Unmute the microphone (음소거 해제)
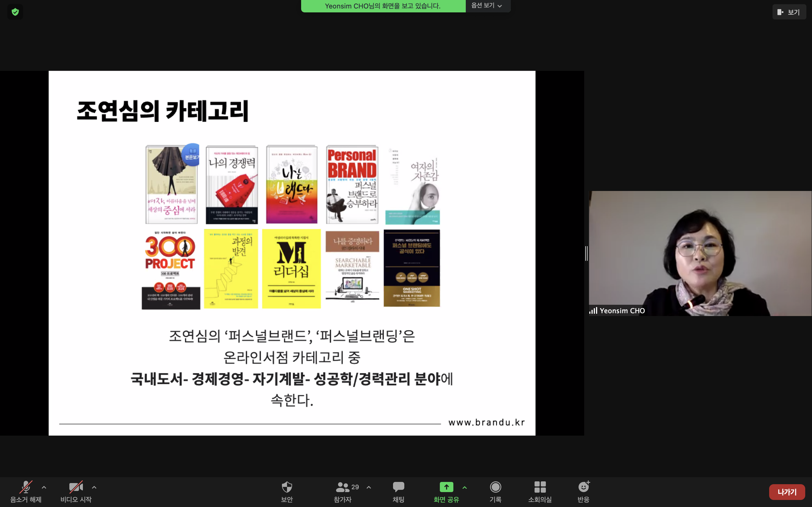 26,487
